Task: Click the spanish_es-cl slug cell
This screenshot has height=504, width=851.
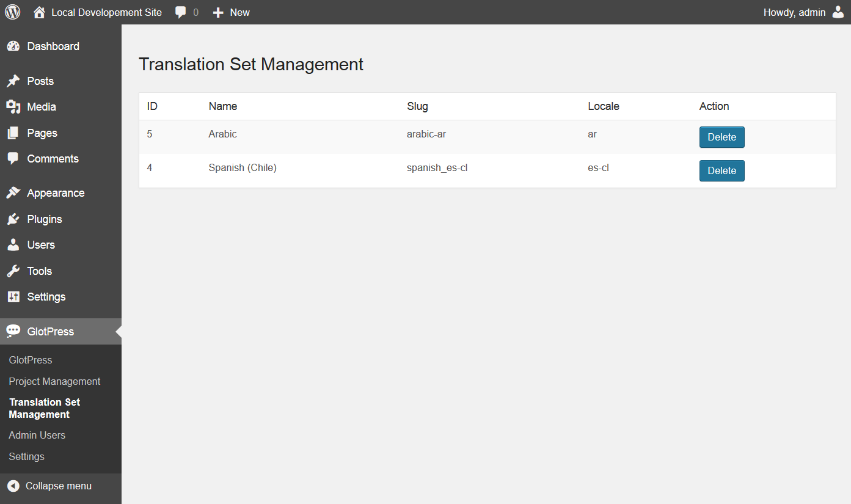Action: [437, 167]
